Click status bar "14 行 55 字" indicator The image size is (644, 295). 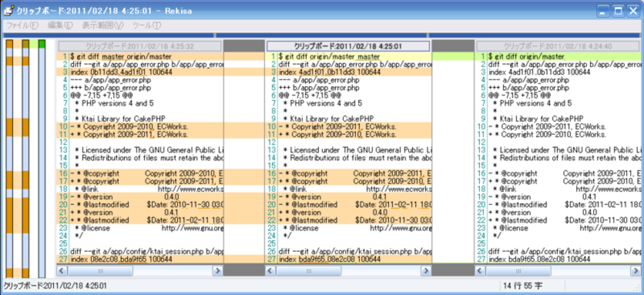(x=522, y=286)
